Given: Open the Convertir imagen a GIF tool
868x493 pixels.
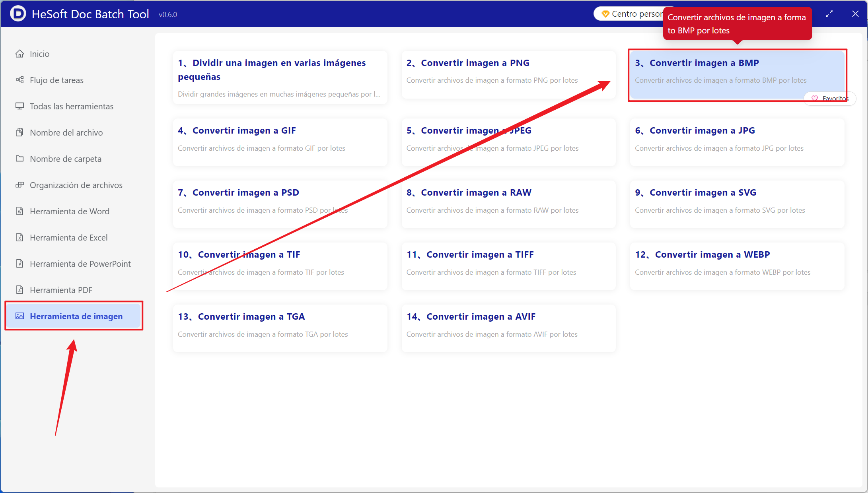Looking at the screenshot, I should [x=280, y=142].
